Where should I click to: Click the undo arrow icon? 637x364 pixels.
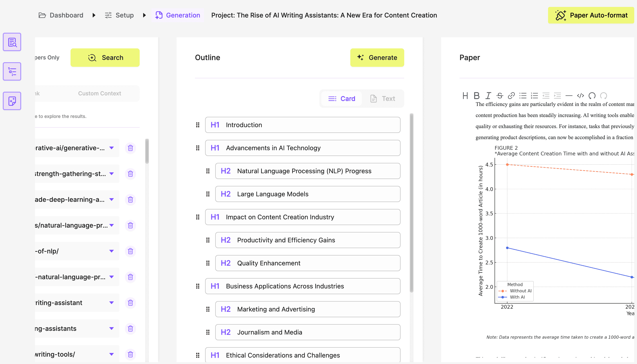592,96
